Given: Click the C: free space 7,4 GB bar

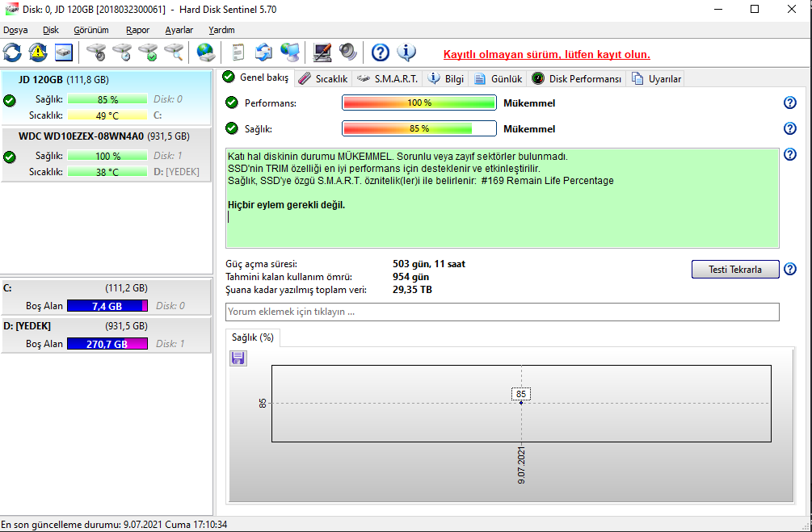Looking at the screenshot, I should point(107,306).
